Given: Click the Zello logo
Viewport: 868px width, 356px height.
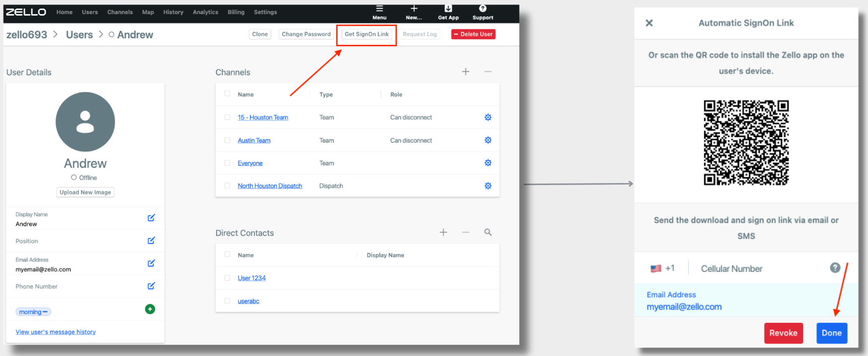Looking at the screenshot, I should pos(26,12).
